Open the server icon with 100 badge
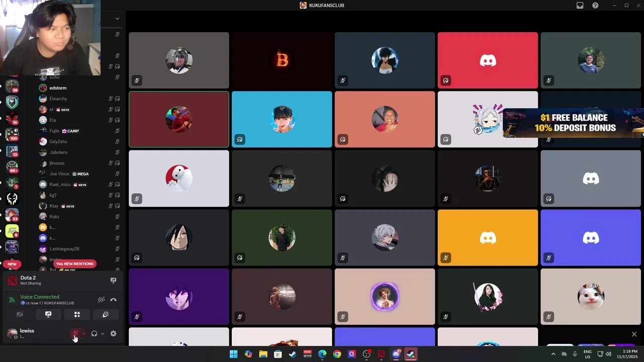Image resolution: width=644 pixels, height=362 pixels. click(12, 134)
